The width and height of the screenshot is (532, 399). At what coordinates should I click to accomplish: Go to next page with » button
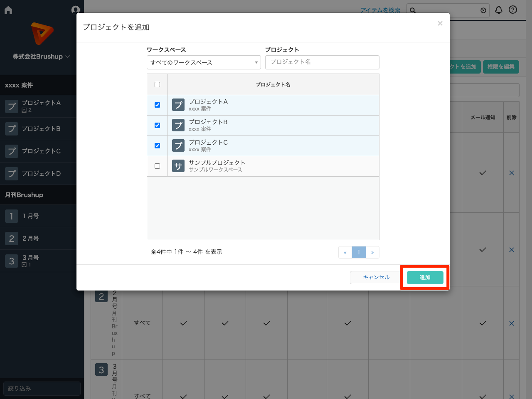[x=372, y=252]
